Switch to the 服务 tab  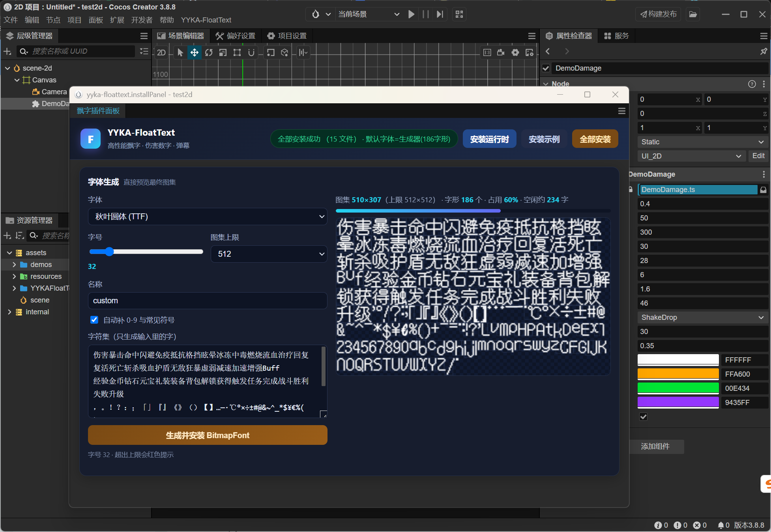pos(617,36)
